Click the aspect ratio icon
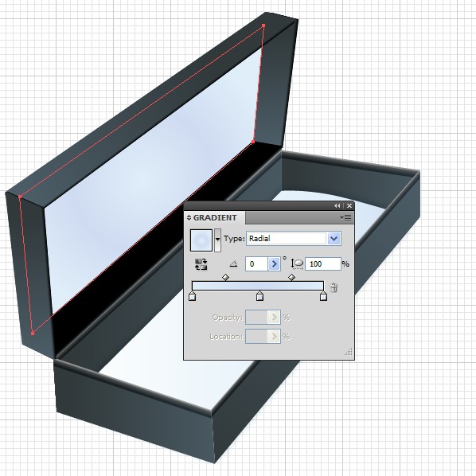 click(x=297, y=263)
